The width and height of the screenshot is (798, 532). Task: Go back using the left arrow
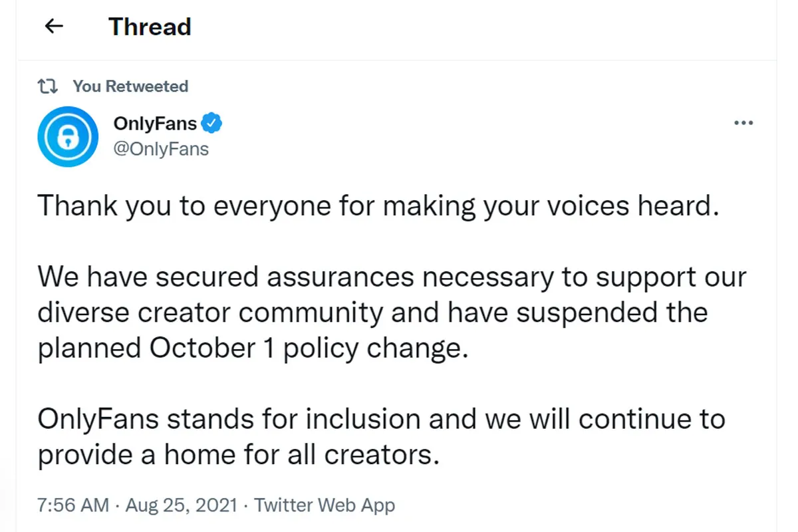[53, 27]
